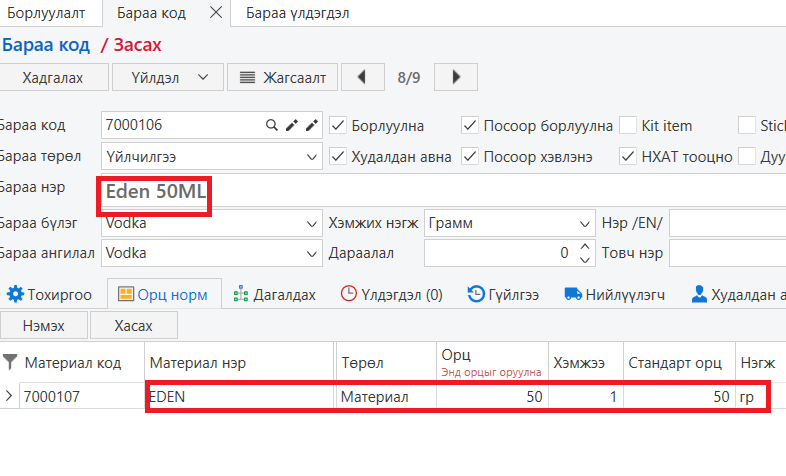The width and height of the screenshot is (786, 476).
Task: Click the Хадгалах save button
Action: click(x=53, y=77)
